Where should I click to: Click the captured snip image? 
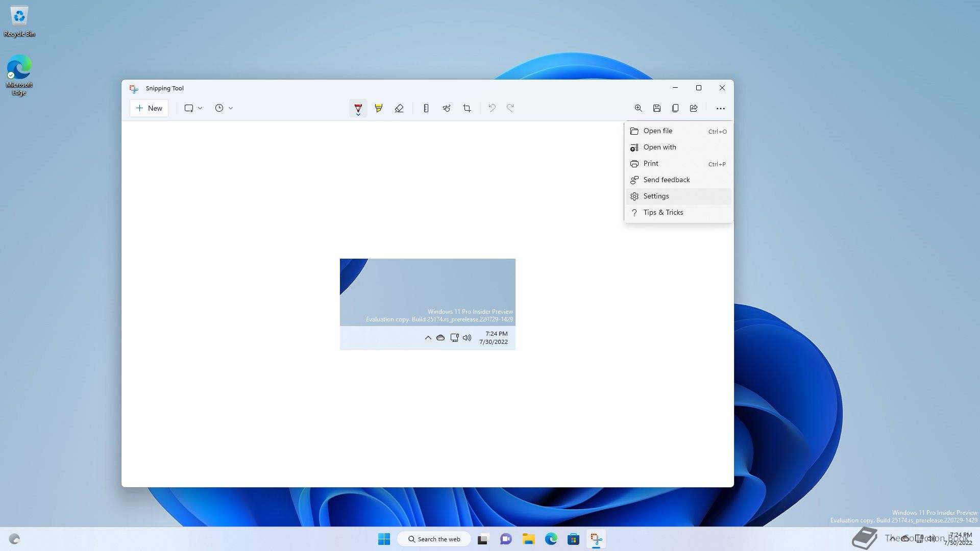tap(428, 304)
